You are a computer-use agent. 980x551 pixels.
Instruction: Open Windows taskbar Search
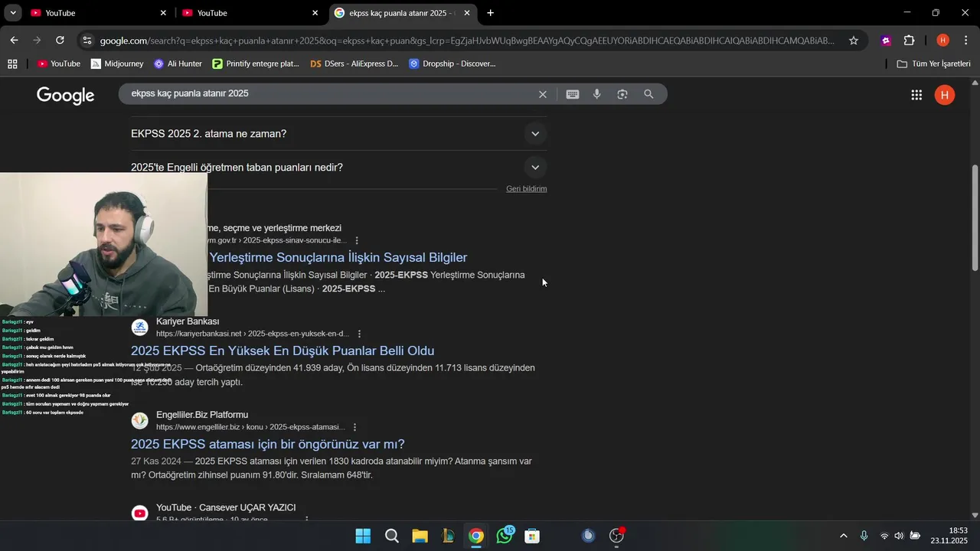391,536
